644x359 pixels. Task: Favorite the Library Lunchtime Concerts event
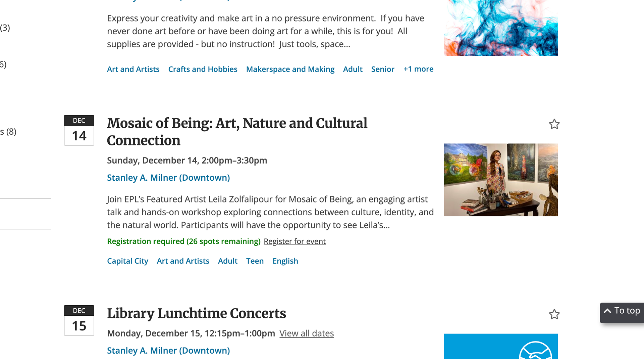click(554, 314)
